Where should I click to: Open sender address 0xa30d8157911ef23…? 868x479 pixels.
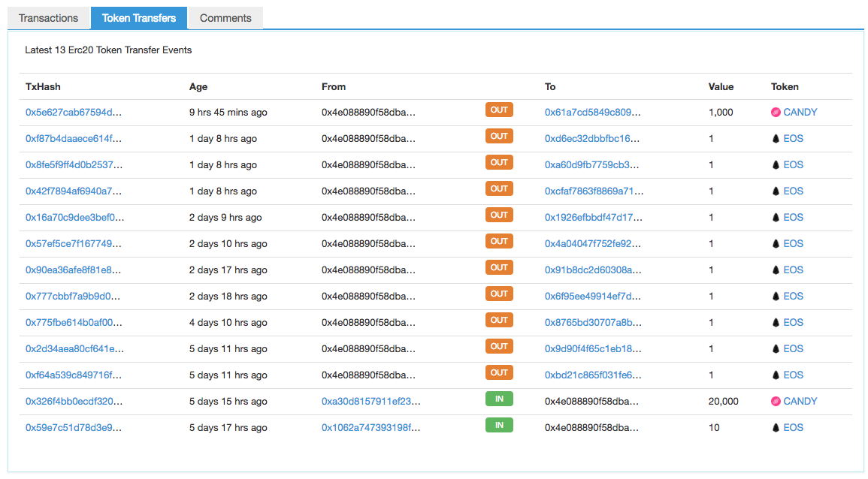point(371,402)
